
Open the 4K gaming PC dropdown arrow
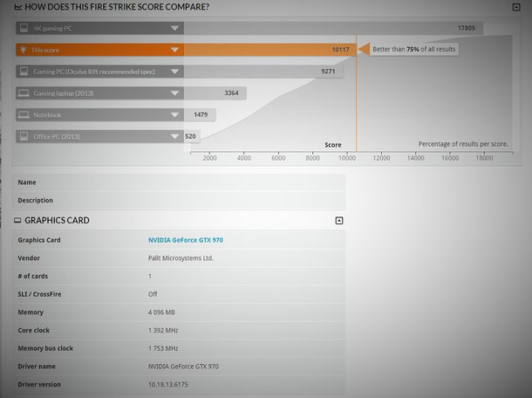174,28
